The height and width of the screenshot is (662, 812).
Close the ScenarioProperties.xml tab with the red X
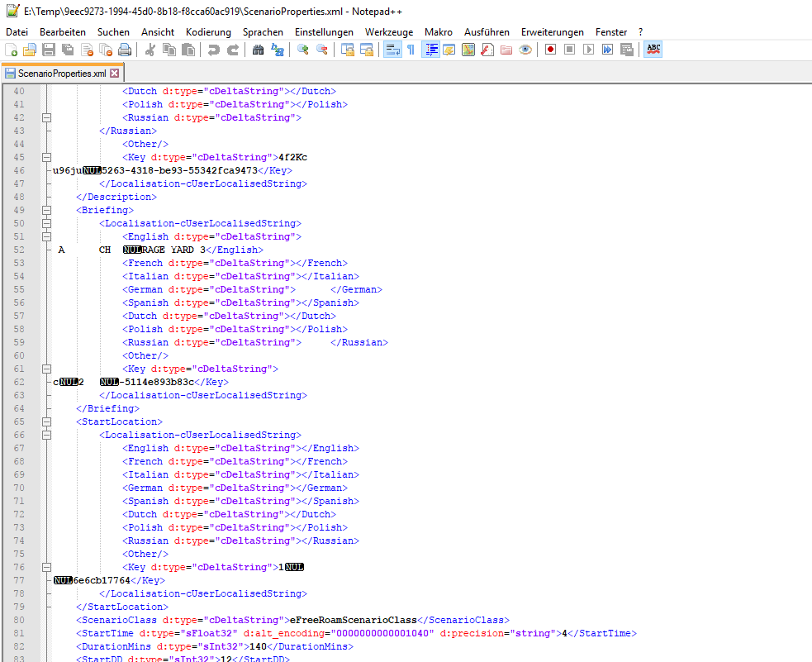click(x=115, y=73)
